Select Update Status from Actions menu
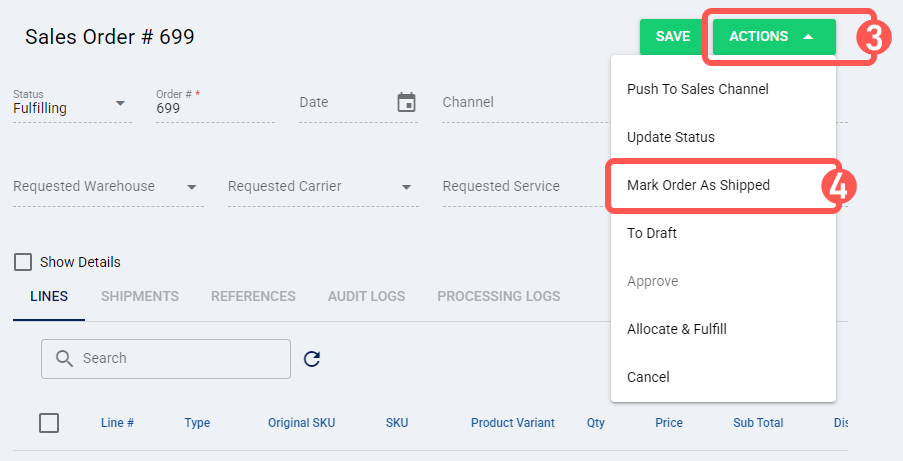 [723, 137]
